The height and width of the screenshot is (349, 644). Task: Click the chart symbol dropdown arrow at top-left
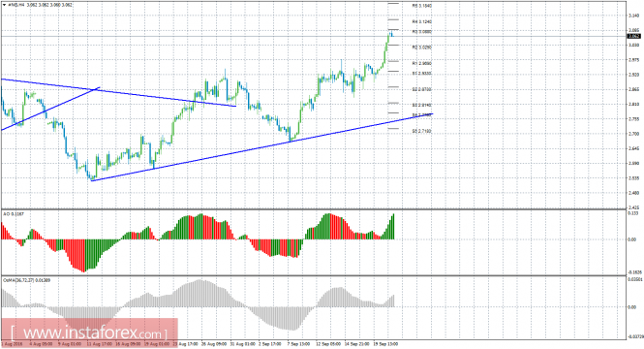(x=4, y=5)
